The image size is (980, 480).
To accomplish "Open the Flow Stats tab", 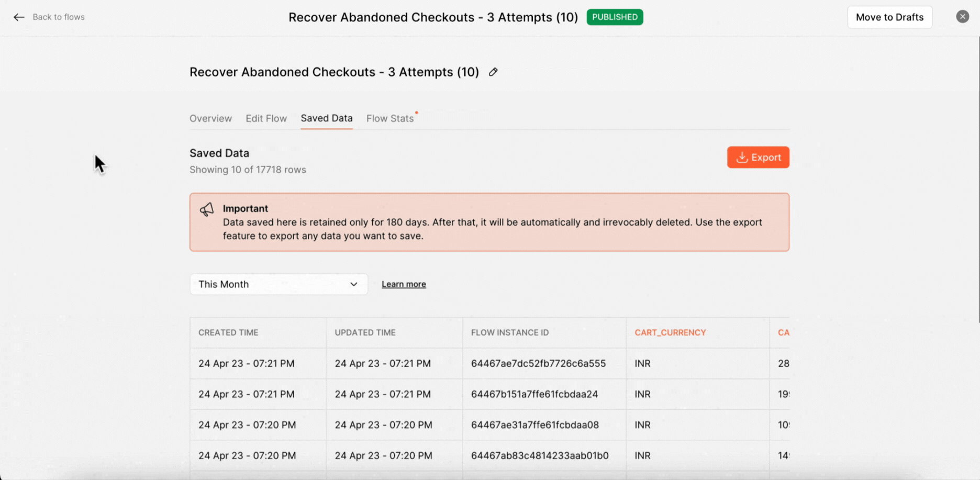I will [x=390, y=118].
